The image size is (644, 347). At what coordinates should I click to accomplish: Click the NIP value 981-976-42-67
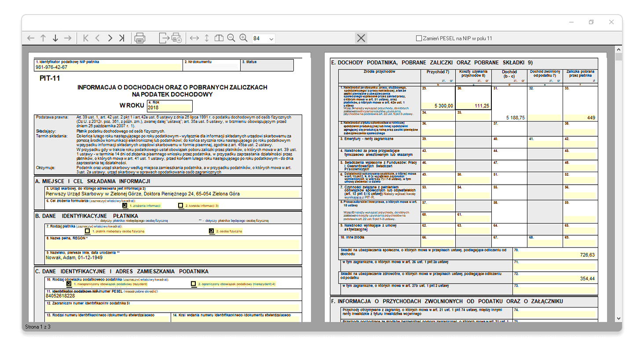click(x=51, y=67)
